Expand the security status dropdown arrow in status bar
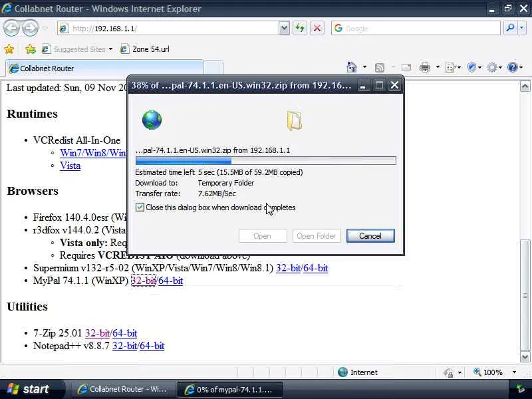The image size is (532, 399). (460, 372)
